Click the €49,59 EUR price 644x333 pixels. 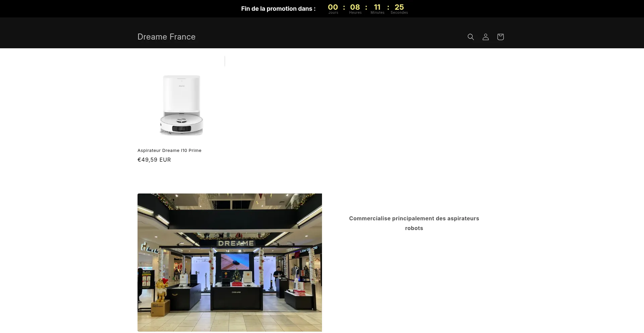[x=154, y=160]
